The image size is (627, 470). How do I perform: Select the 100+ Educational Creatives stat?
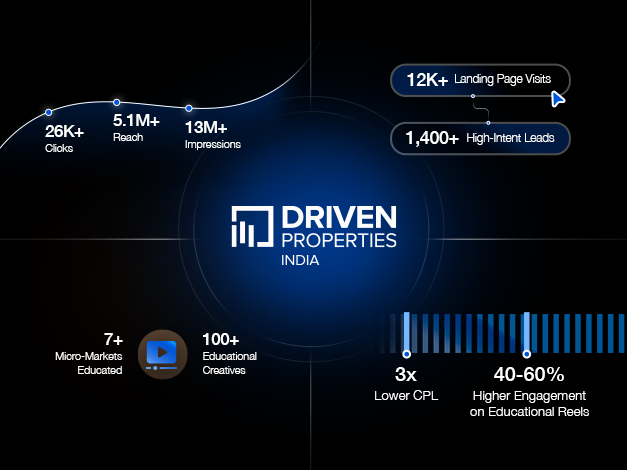click(229, 354)
